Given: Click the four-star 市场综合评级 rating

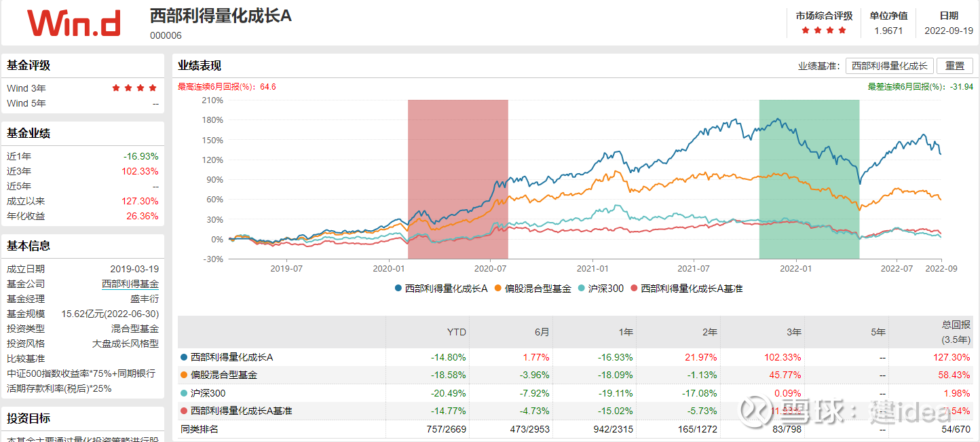Looking at the screenshot, I should pyautogui.click(x=824, y=31).
